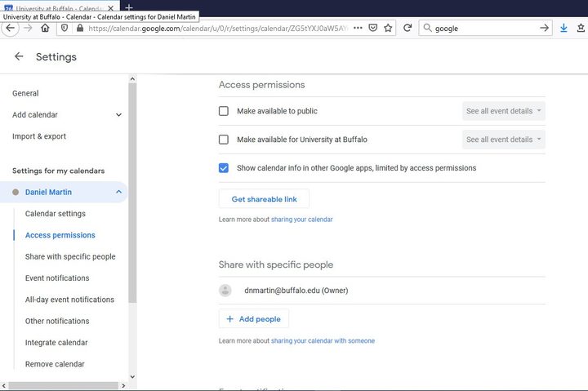The height and width of the screenshot is (391, 588).
Task: Click the sidebar vertical scrollbar thumb
Action: click(132, 193)
